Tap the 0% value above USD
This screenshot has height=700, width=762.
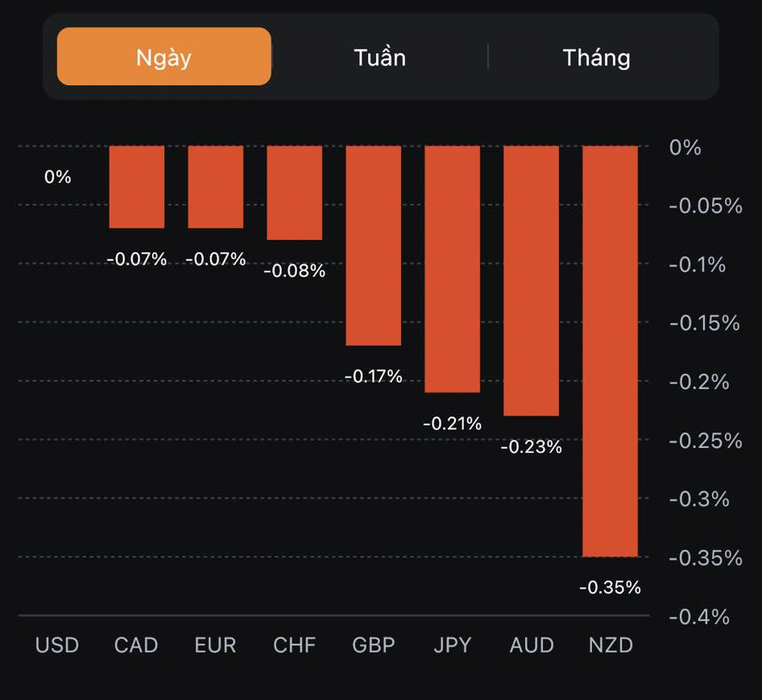58,176
